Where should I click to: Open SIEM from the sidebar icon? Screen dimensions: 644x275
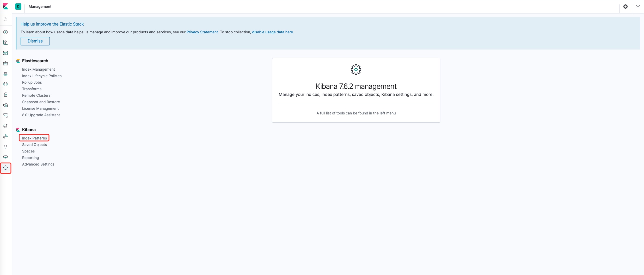(x=5, y=136)
